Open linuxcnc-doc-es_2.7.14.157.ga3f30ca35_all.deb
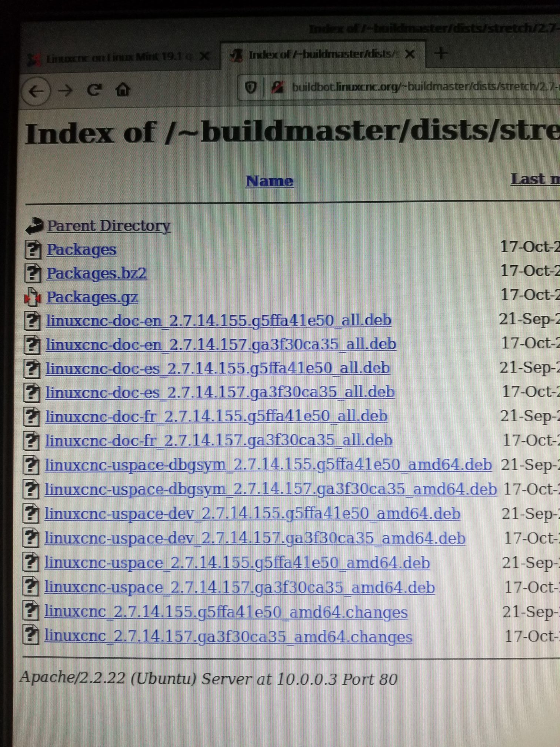 click(220, 392)
